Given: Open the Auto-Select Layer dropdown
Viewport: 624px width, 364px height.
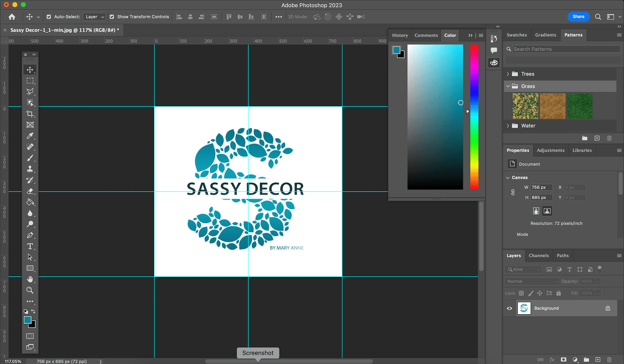Looking at the screenshot, I should (x=95, y=17).
